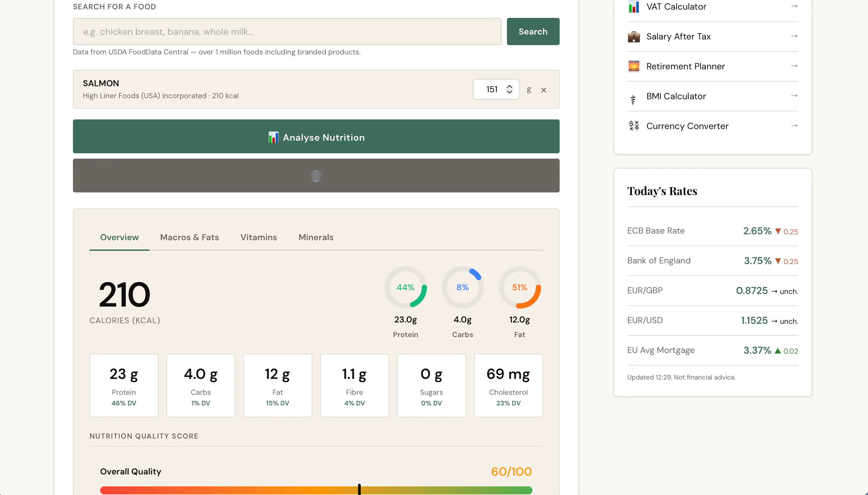Click the Overall Quality score bar marker
The width and height of the screenshot is (868, 495).
[359, 490]
